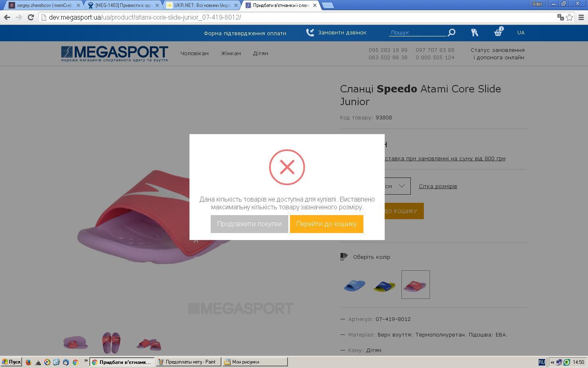Screen dimensions: 588x368
Task: Click the account keys icon in header
Action: pyautogui.click(x=474, y=33)
